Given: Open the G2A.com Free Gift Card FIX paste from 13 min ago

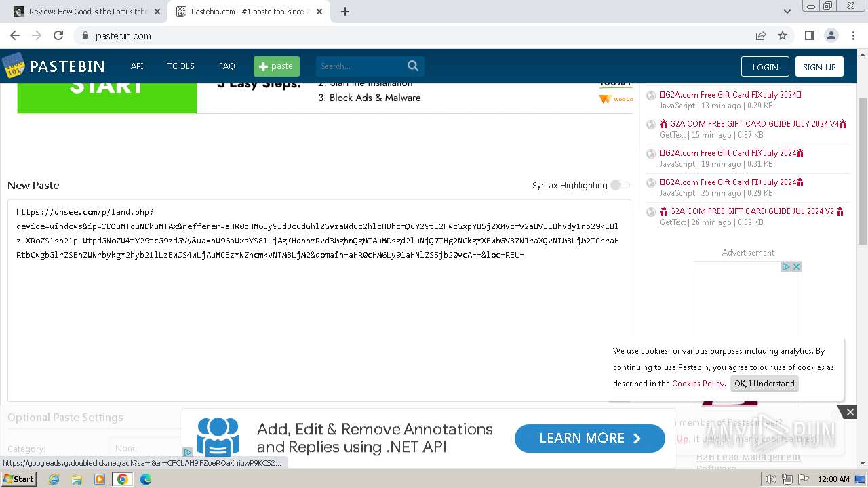Looking at the screenshot, I should 730,95.
